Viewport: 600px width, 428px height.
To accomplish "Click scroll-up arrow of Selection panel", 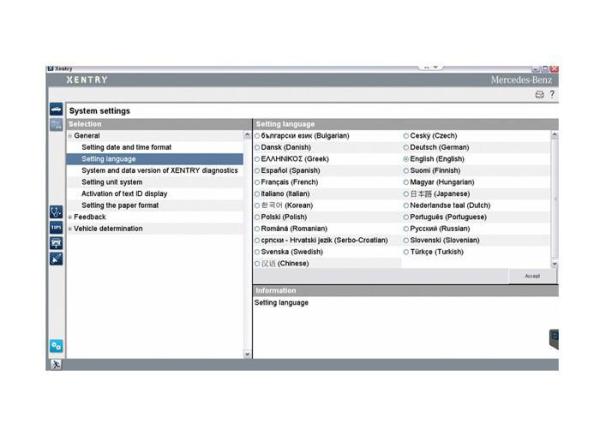I will [247, 135].
